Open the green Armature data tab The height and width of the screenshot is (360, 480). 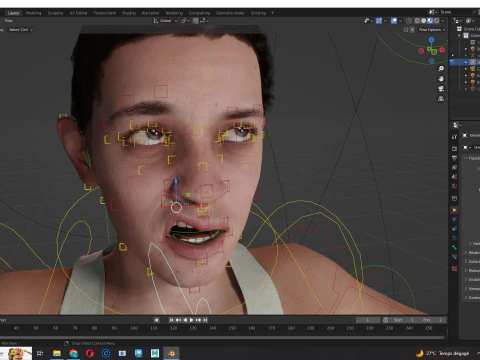(x=454, y=238)
